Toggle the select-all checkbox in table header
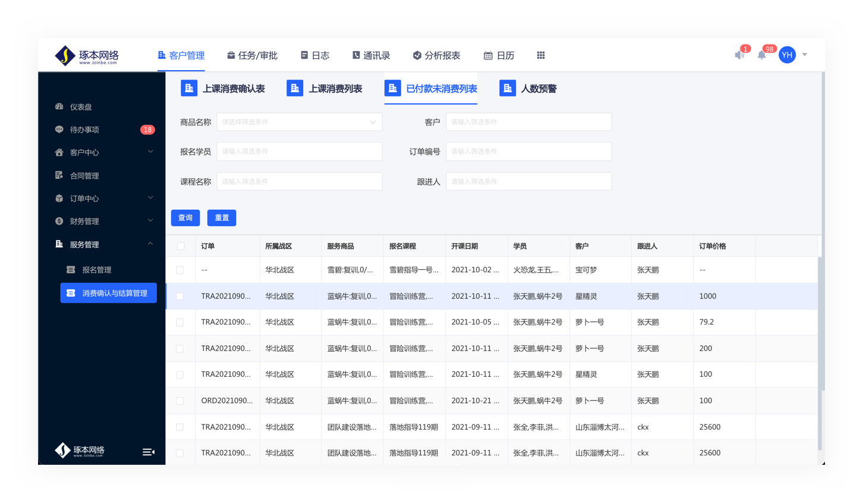 click(x=181, y=246)
